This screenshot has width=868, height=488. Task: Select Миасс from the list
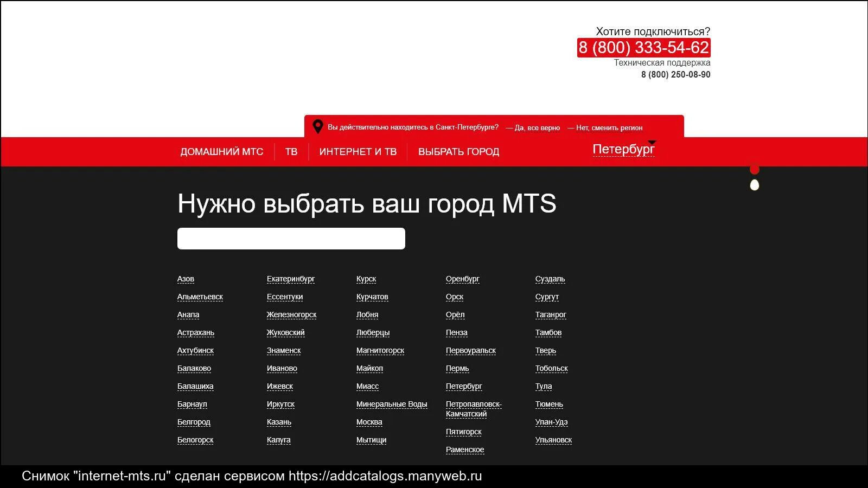point(367,386)
